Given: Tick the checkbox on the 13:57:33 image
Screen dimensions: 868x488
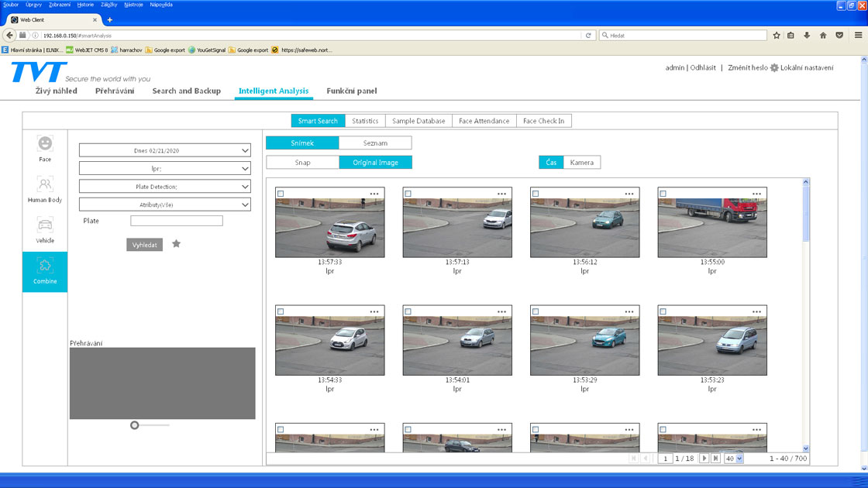Looking at the screenshot, I should (281, 194).
